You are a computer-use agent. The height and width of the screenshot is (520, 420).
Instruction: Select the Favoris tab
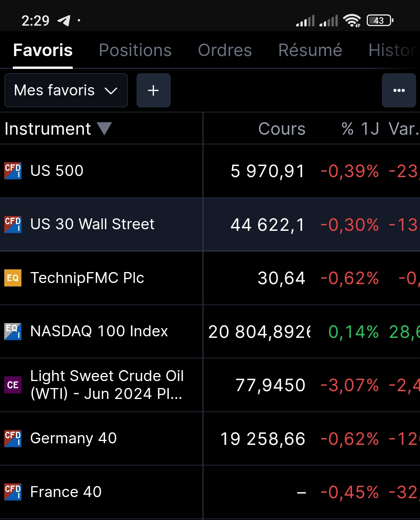tap(43, 50)
